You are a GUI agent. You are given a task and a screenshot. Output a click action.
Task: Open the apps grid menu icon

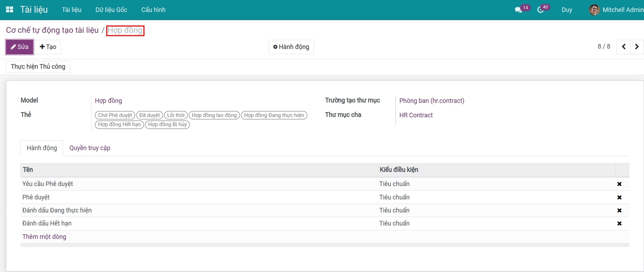click(10, 10)
